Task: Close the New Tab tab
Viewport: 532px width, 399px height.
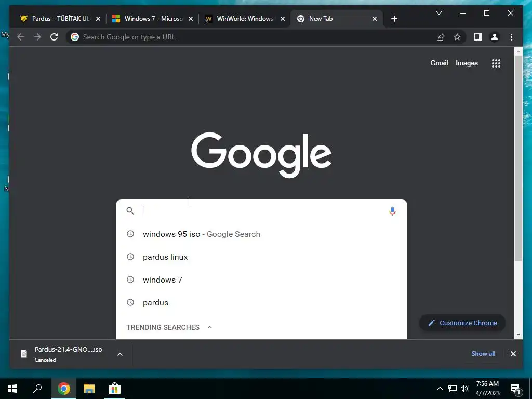Action: tap(374, 19)
